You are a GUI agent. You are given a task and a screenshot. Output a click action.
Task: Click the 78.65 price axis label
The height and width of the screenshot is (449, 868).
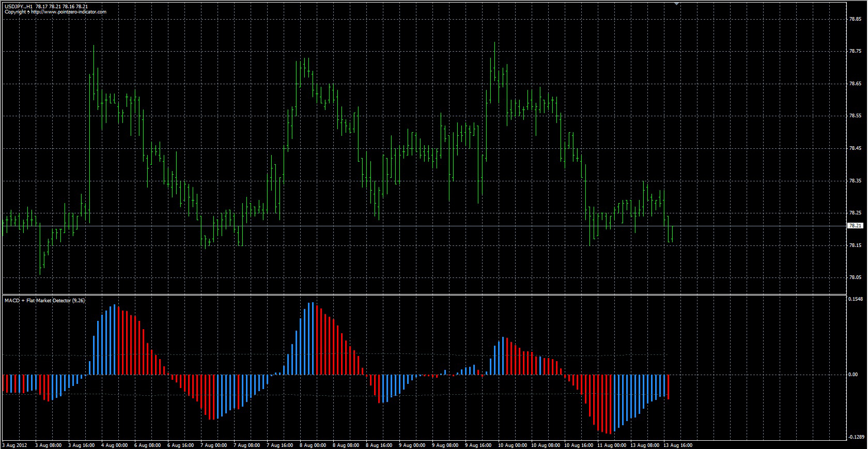tap(855, 84)
